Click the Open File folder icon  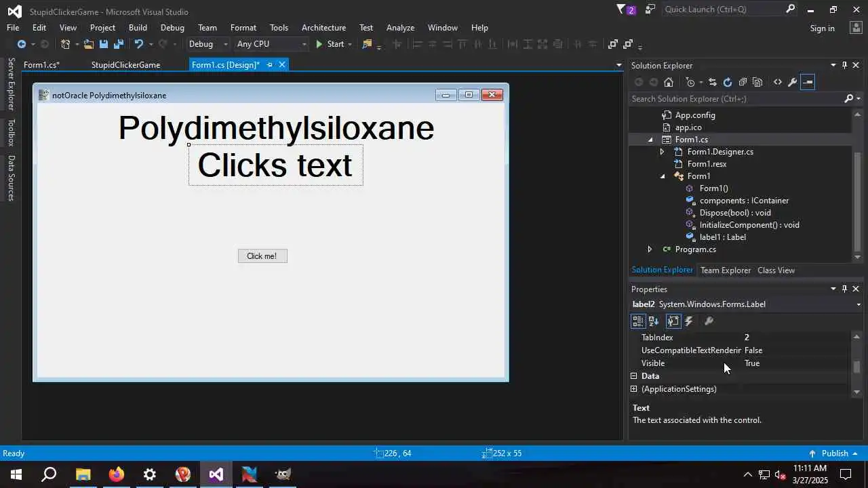coord(89,44)
